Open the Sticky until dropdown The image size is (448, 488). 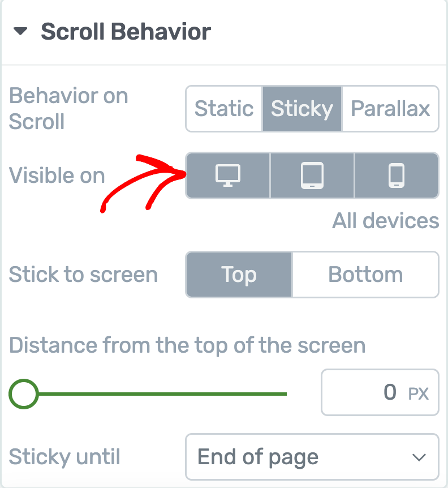point(312,457)
